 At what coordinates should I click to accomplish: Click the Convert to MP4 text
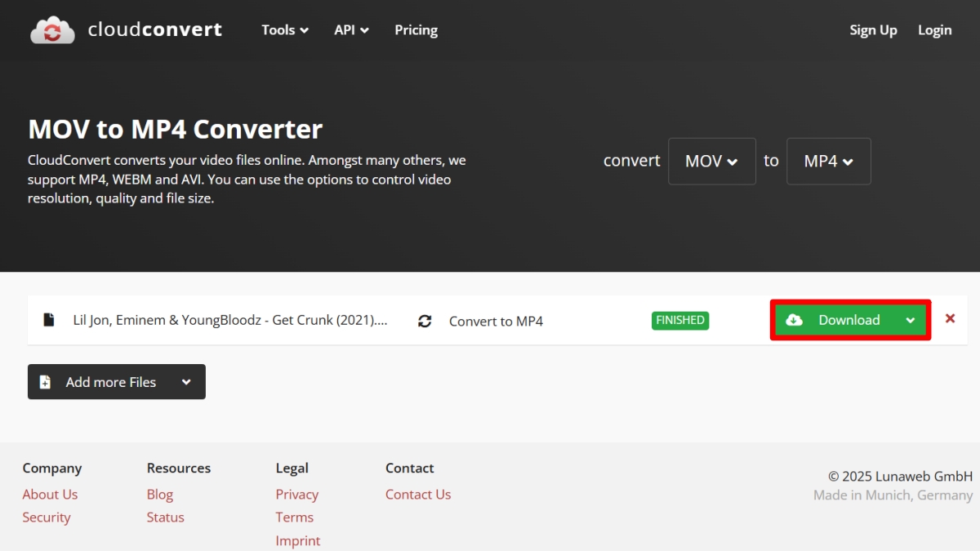(496, 321)
